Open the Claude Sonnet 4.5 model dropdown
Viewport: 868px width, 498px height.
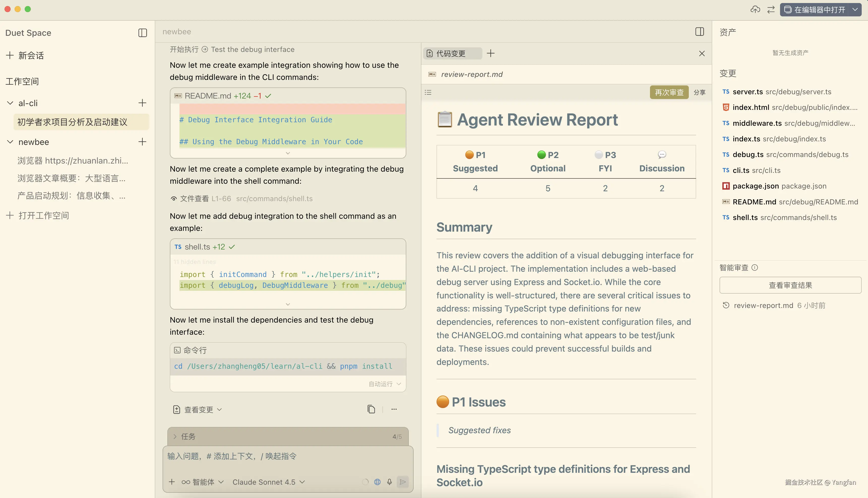click(268, 482)
